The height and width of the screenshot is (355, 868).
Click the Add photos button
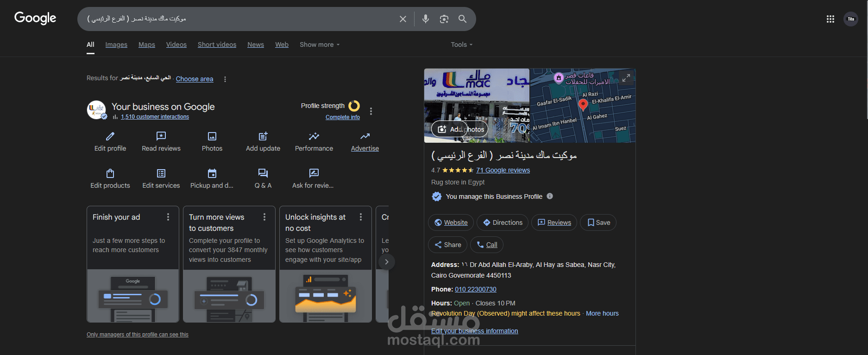(459, 129)
